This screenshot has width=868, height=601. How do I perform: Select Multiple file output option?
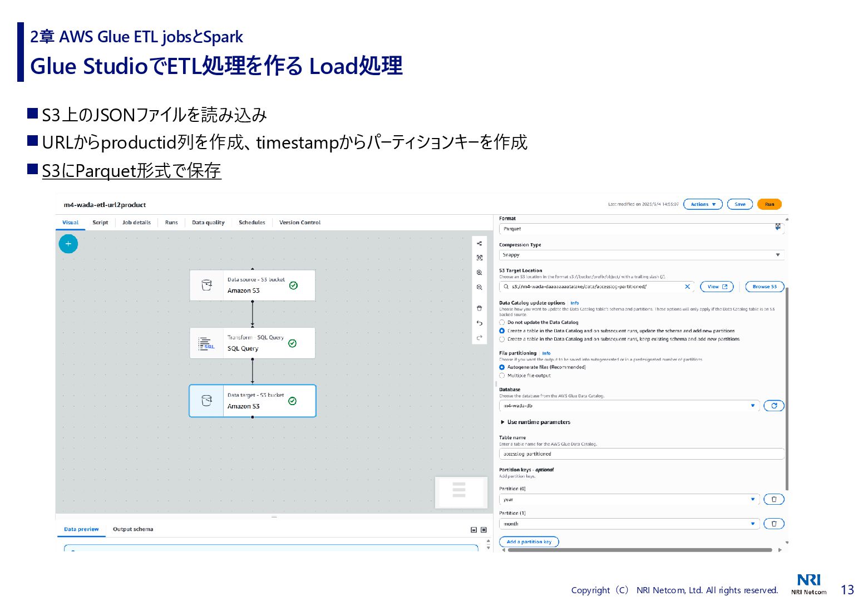click(x=502, y=376)
